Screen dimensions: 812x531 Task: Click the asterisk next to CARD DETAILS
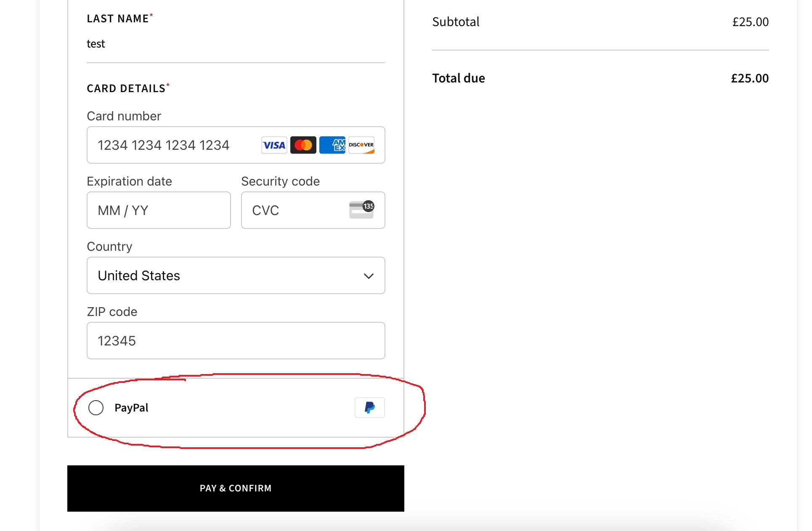point(167,84)
